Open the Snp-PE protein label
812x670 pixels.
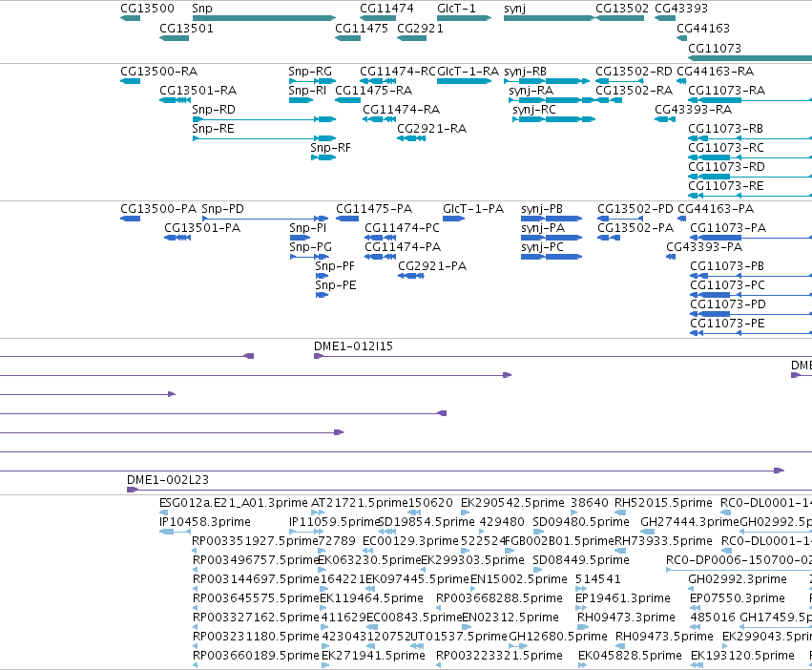336,286
